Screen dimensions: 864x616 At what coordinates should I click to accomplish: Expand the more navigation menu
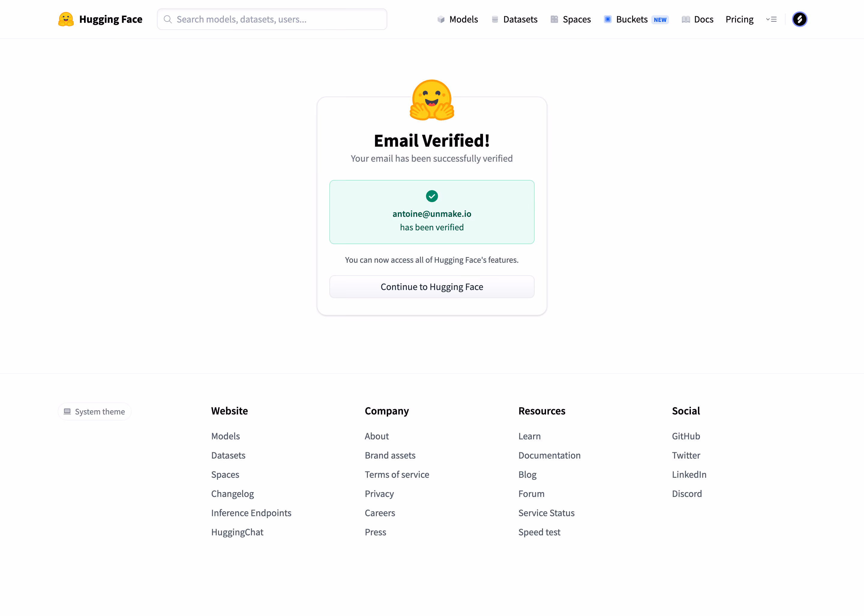point(771,19)
